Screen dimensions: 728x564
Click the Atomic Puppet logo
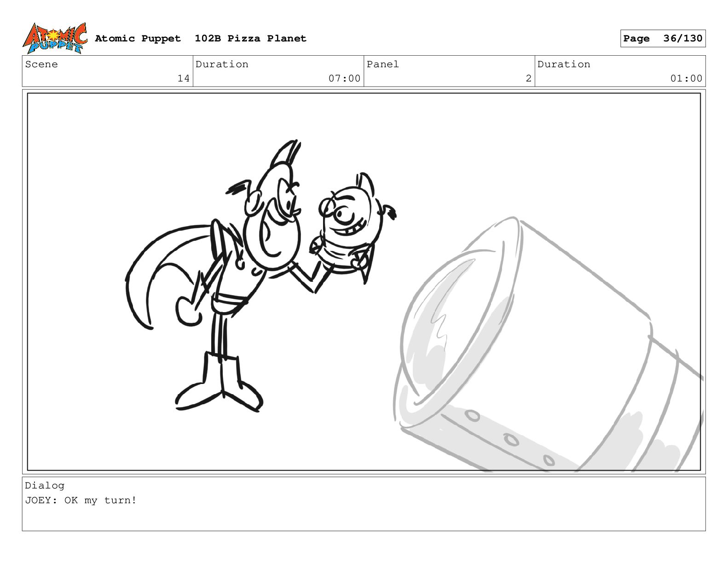(55, 38)
